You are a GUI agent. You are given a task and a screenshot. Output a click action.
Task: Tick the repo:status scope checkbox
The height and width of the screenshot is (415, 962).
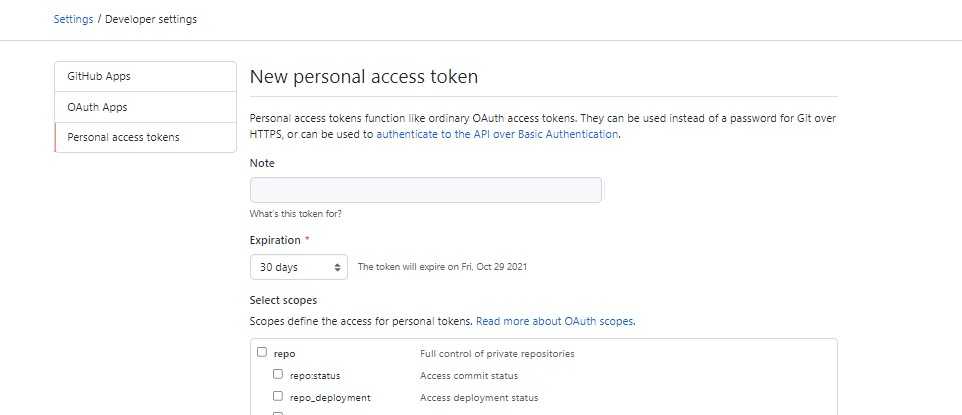click(278, 375)
